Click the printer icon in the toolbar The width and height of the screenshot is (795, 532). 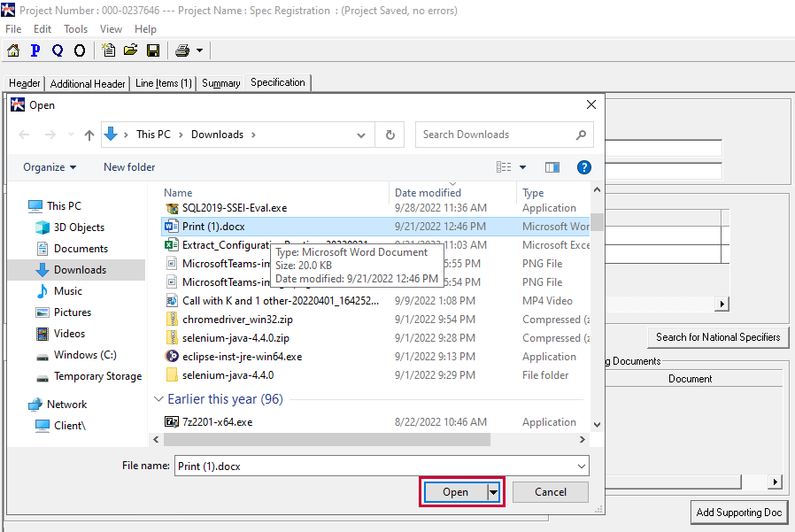tap(182, 50)
